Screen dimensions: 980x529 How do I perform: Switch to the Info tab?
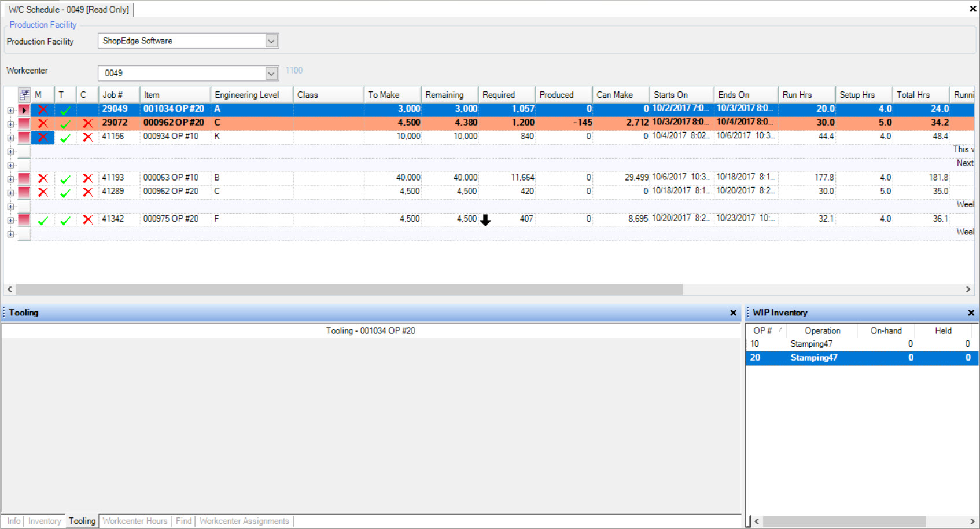14,521
